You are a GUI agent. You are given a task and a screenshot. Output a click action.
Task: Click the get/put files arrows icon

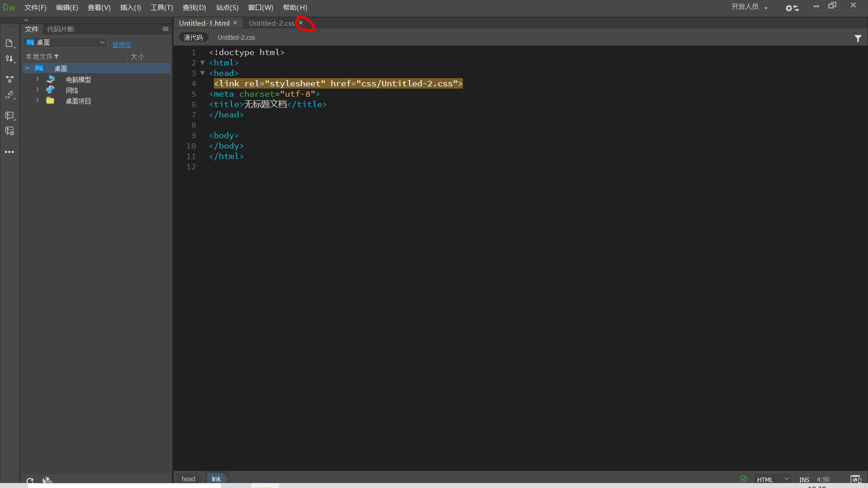9,59
